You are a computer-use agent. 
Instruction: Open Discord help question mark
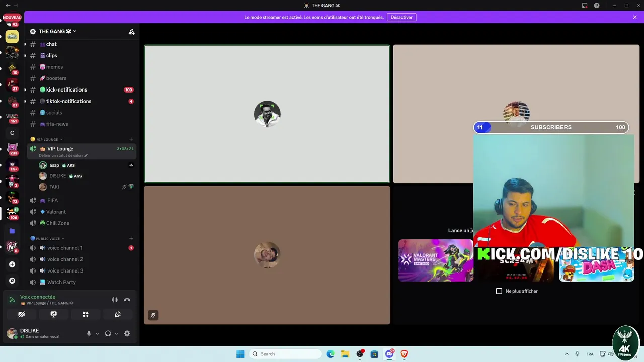click(x=597, y=5)
